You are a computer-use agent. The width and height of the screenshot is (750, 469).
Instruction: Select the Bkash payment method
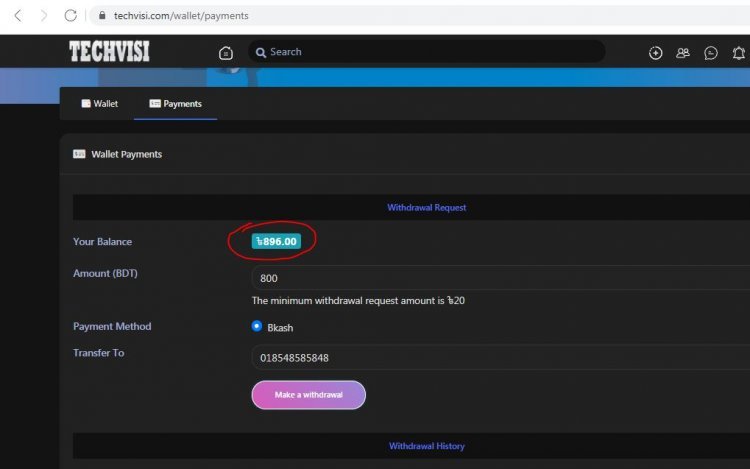coord(257,326)
